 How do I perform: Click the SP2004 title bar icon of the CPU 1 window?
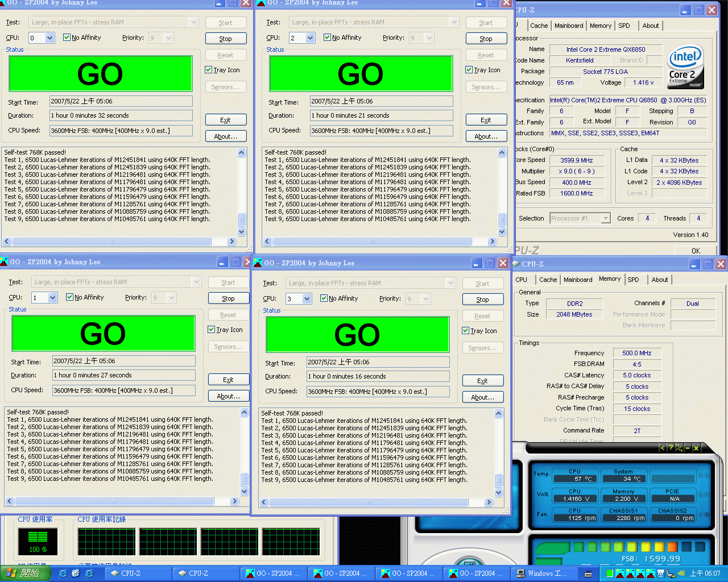(x=4, y=261)
